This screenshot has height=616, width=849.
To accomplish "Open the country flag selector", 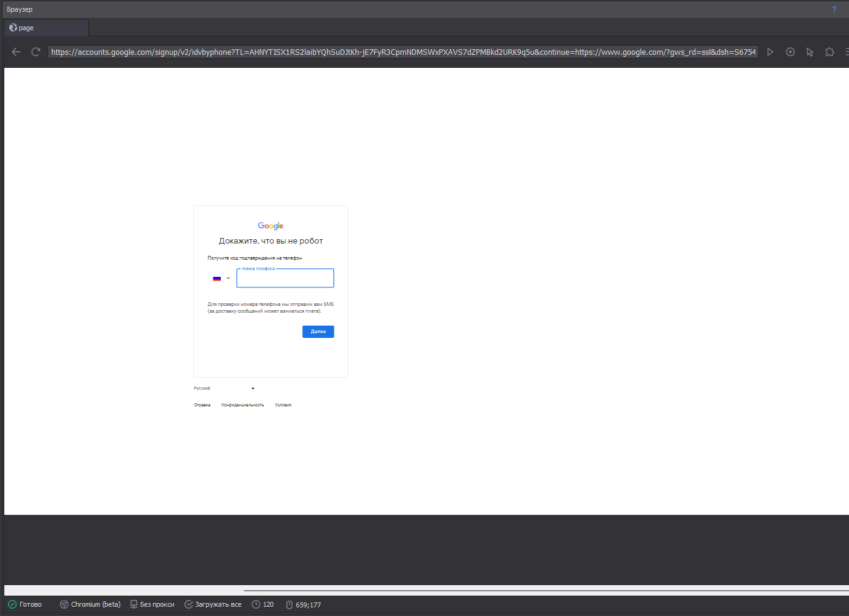I will (x=221, y=278).
